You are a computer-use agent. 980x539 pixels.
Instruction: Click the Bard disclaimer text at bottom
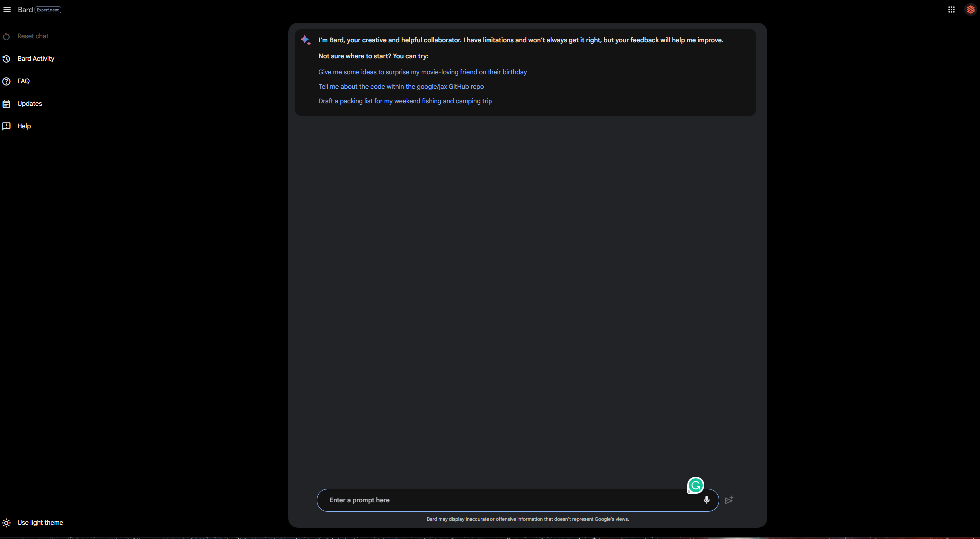pos(527,519)
